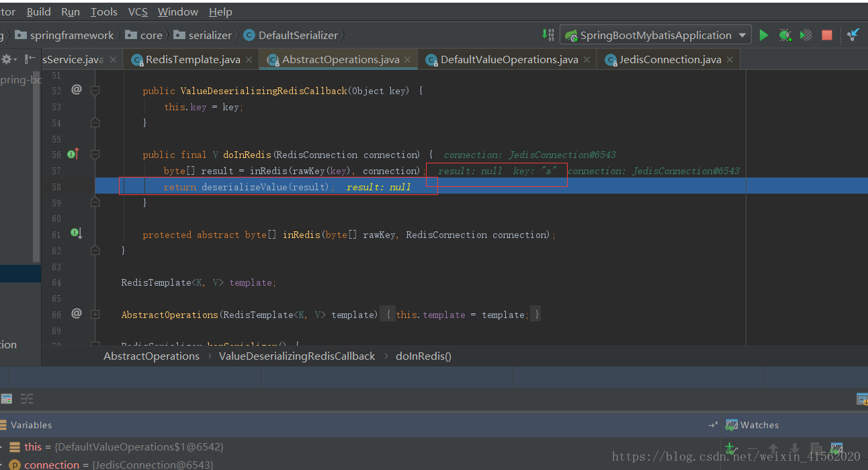Run with Coverage icon in toolbar
868x470 pixels.
tap(806, 35)
